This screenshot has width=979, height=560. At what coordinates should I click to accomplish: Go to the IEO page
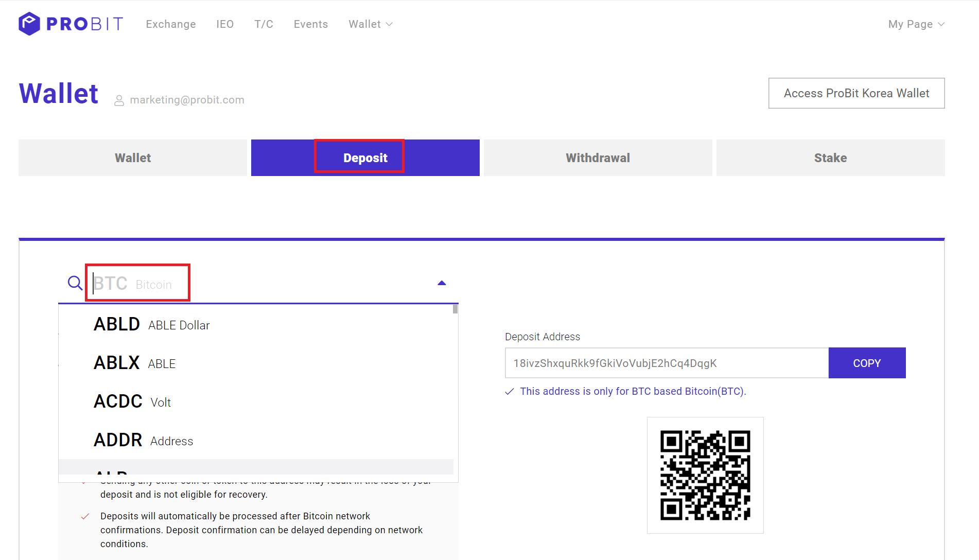coord(225,24)
